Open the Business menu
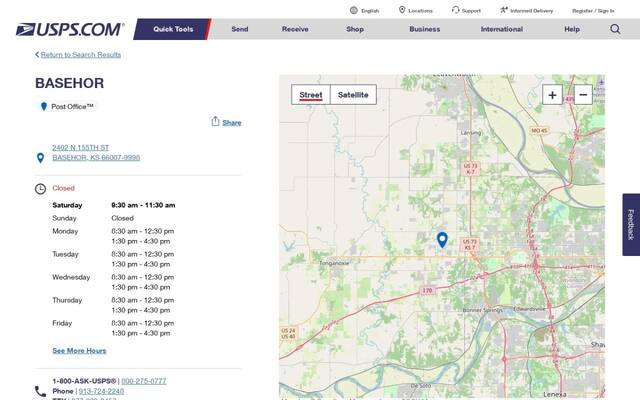This screenshot has height=400, width=640. [424, 29]
